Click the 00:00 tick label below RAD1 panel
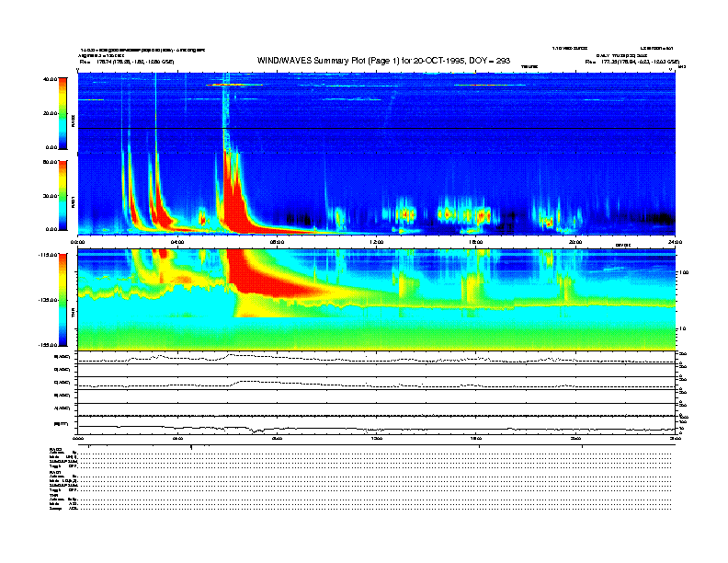 click(77, 242)
